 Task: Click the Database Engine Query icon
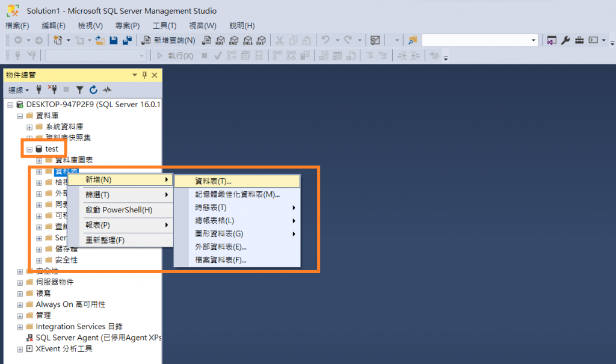(x=207, y=40)
